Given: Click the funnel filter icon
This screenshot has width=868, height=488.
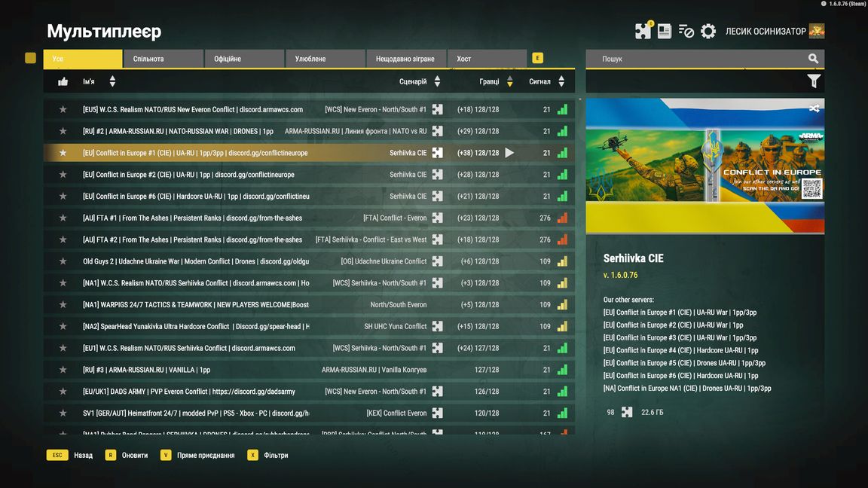Looking at the screenshot, I should (813, 81).
